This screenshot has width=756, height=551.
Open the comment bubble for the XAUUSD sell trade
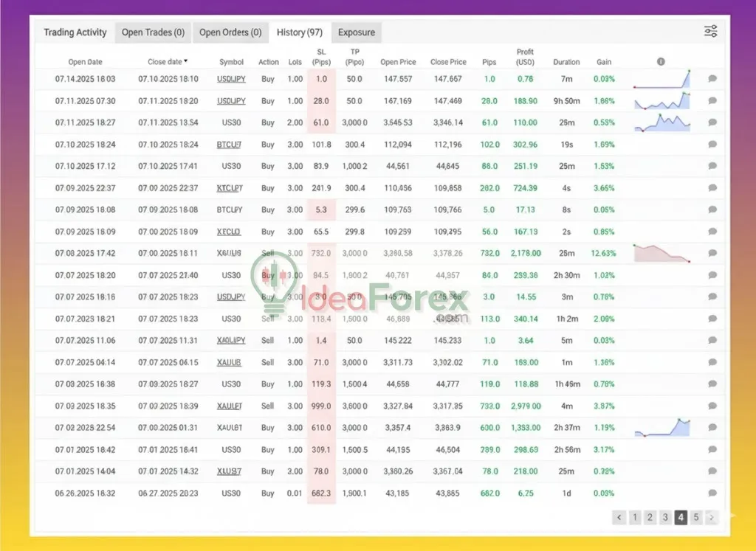[711, 362]
